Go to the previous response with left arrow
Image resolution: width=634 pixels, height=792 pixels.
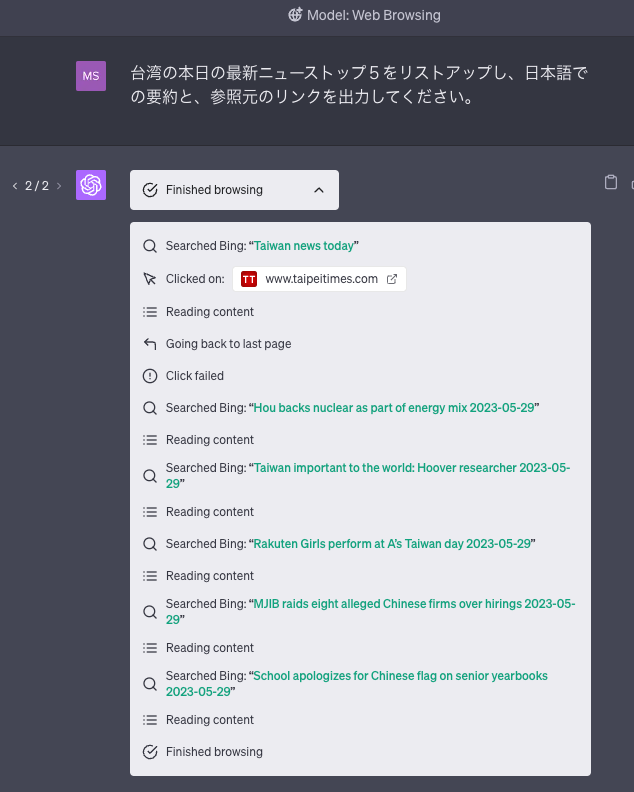pos(15,186)
